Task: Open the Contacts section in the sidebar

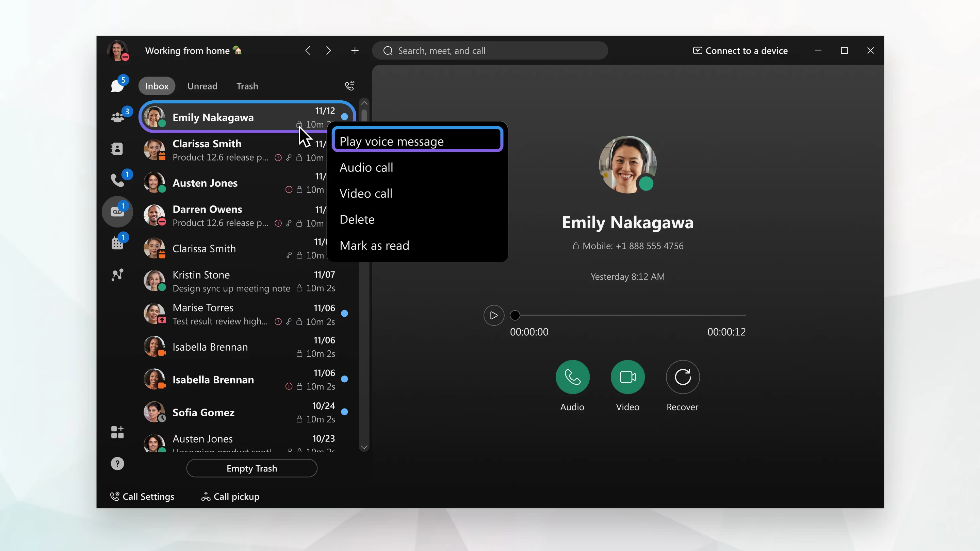Action: [x=117, y=148]
